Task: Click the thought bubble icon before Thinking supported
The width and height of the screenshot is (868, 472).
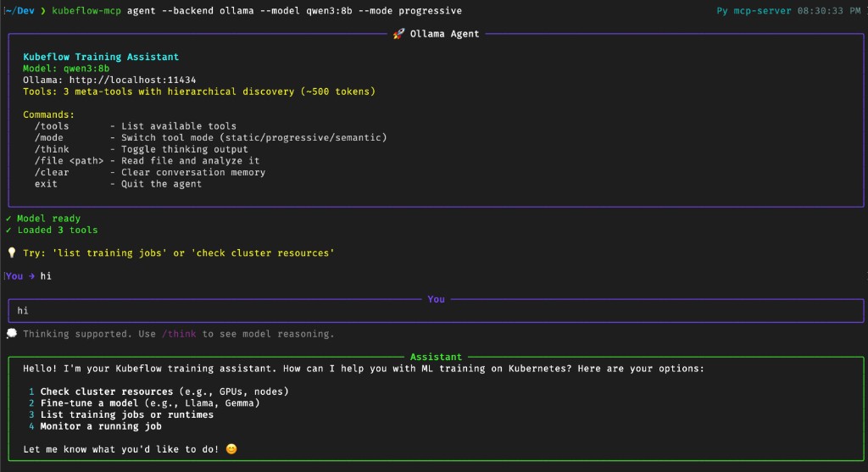Action: [12, 334]
